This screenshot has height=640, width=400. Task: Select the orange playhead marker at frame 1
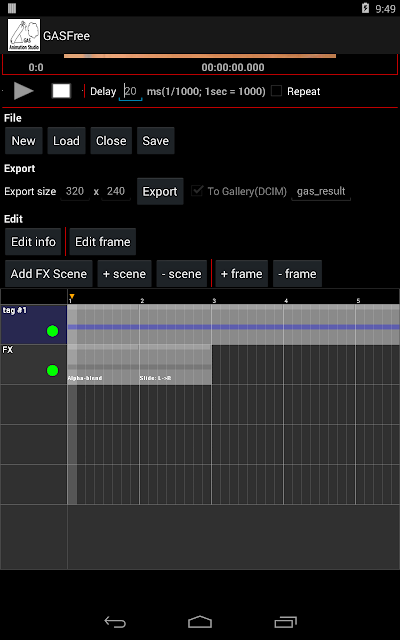[x=72, y=296]
